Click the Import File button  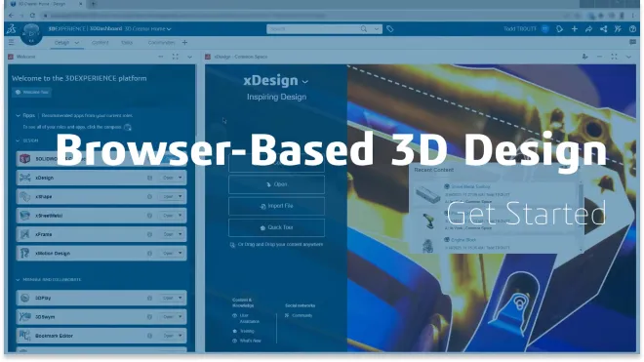click(276, 206)
